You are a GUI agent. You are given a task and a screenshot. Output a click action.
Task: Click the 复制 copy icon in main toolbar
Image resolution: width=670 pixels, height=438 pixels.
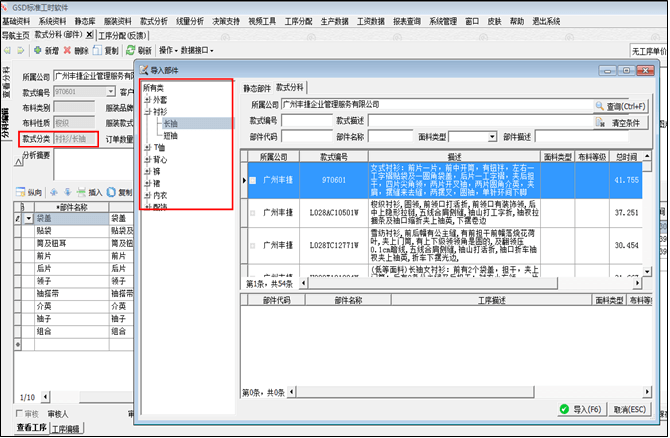97,50
